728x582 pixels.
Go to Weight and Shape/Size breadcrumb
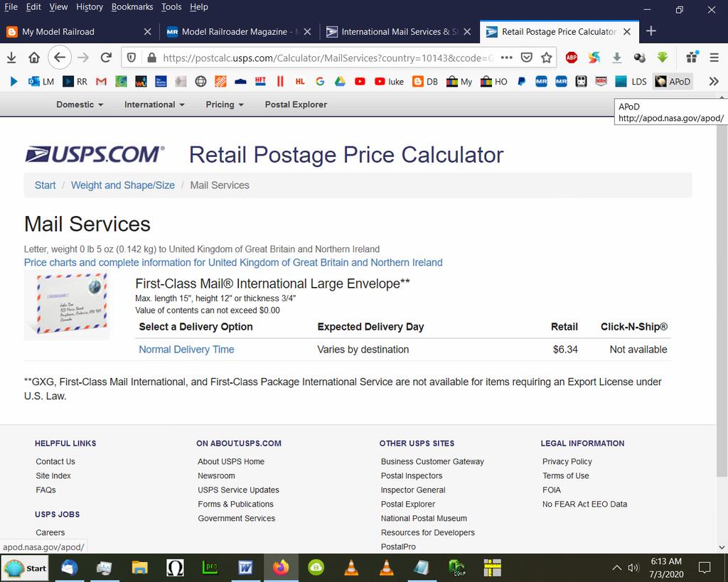click(x=122, y=185)
